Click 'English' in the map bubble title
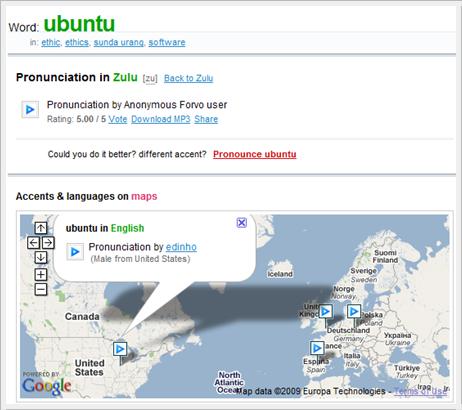The width and height of the screenshot is (462, 410). pyautogui.click(x=127, y=228)
